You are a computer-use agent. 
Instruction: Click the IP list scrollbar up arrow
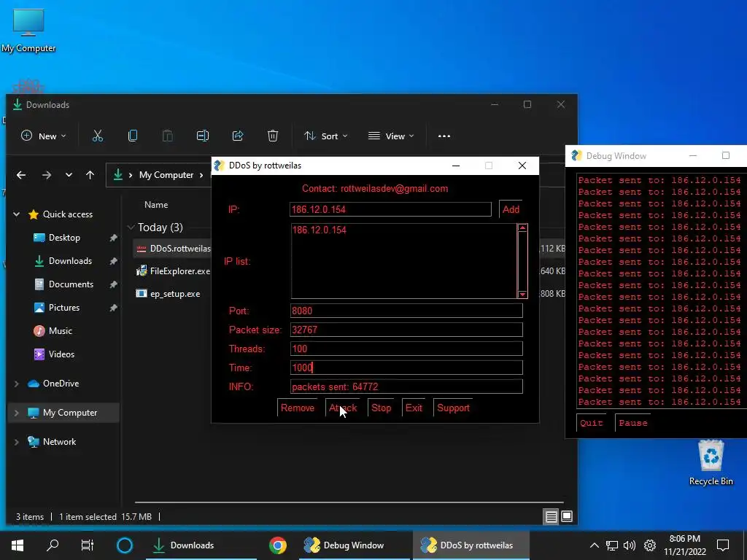[522, 227]
